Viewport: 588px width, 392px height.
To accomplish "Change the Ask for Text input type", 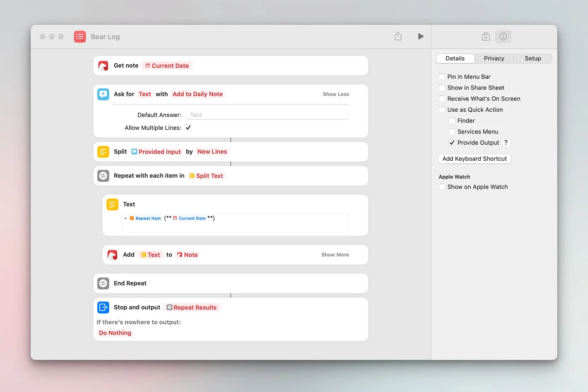I will pyautogui.click(x=145, y=94).
